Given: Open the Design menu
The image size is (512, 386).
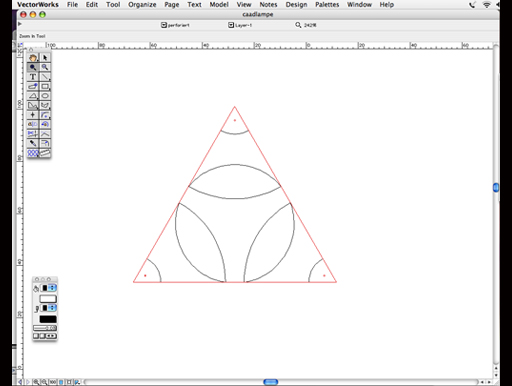Looking at the screenshot, I should [x=296, y=5].
